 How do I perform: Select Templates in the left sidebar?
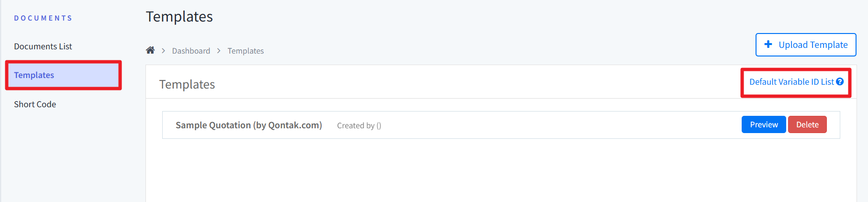tap(34, 75)
